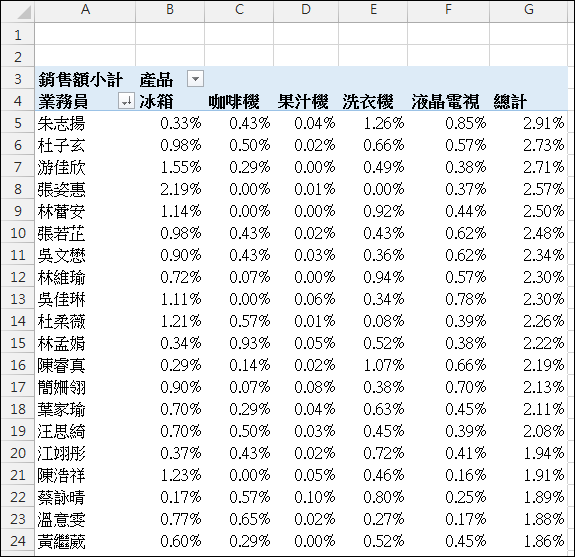Screen dimensions: 575x557
Task: Select the name cell 陳浩祥
Action: (85, 475)
